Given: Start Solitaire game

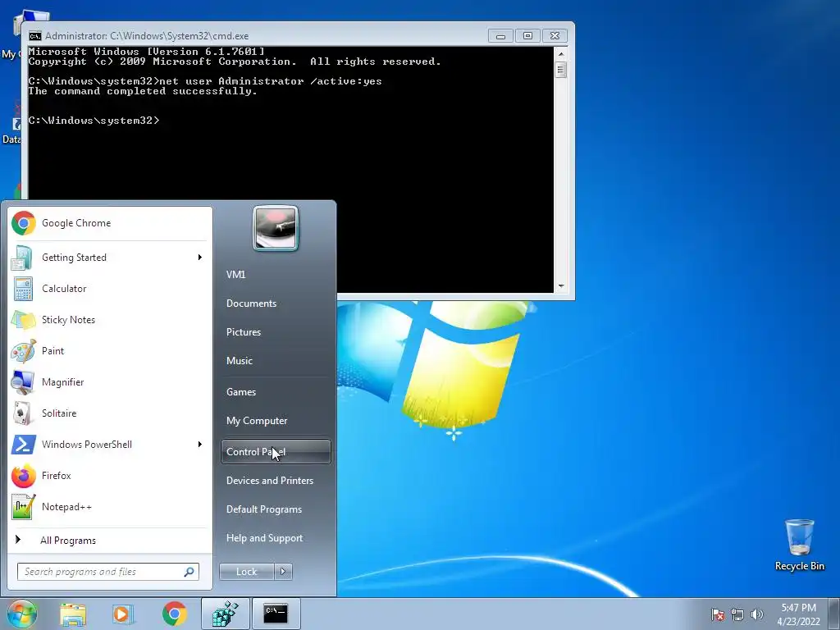Looking at the screenshot, I should (109, 413).
